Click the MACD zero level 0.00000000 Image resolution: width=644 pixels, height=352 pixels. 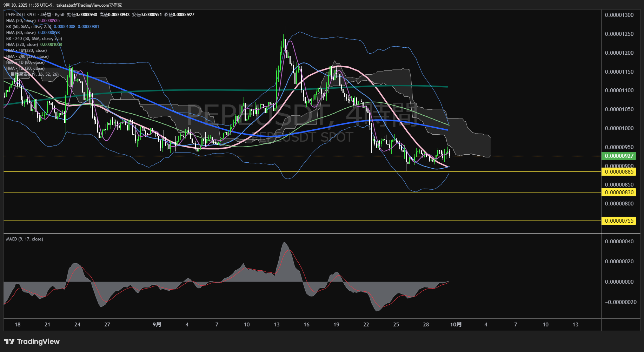click(619, 282)
